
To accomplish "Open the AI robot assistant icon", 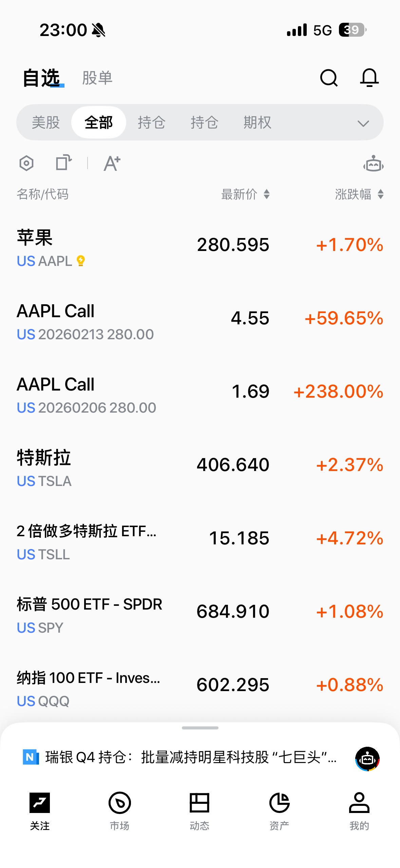I will click(373, 164).
